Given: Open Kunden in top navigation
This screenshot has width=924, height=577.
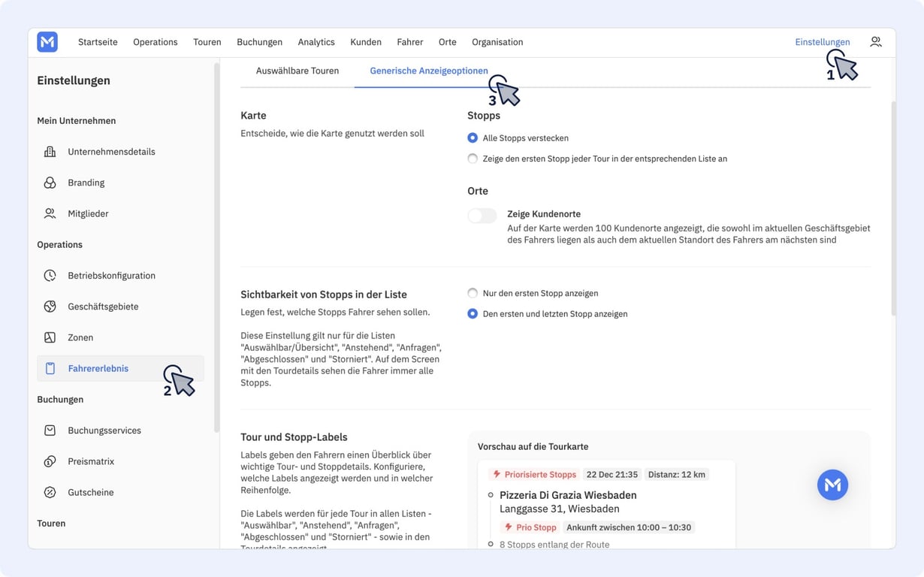Looking at the screenshot, I should [x=366, y=42].
